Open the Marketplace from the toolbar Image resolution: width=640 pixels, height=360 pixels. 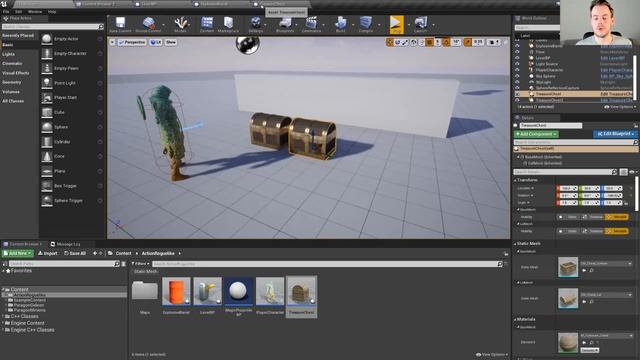tap(228, 24)
